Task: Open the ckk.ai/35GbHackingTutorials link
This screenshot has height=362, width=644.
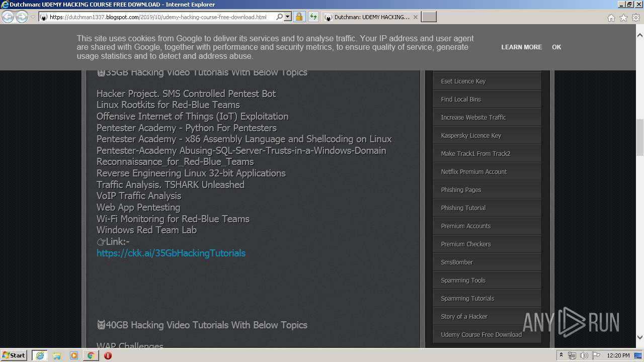Action: click(x=171, y=253)
